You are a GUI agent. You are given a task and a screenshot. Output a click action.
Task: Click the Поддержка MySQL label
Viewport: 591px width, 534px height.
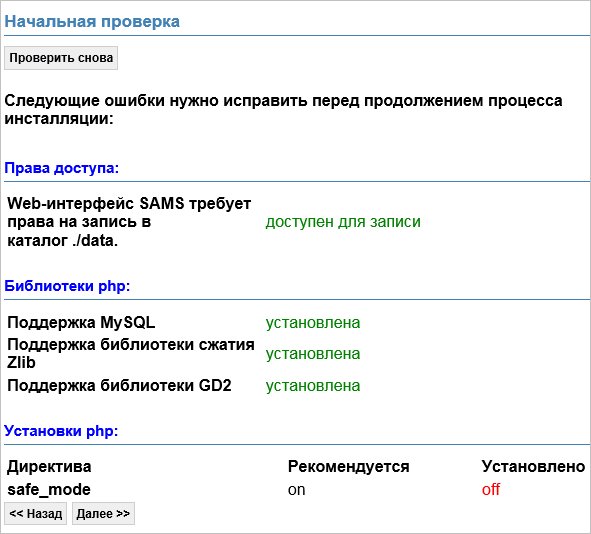pos(81,323)
